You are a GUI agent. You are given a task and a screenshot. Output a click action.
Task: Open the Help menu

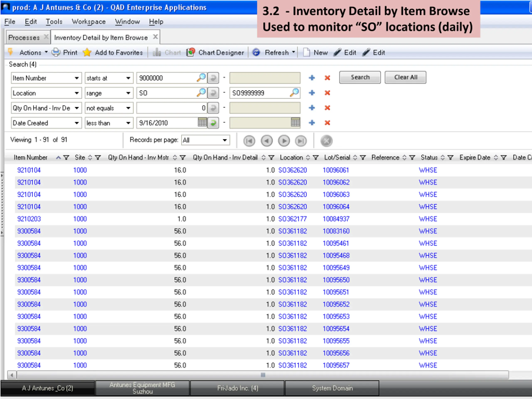[156, 22]
